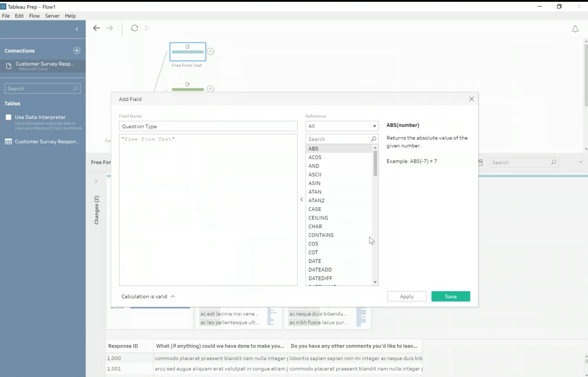Click the Field Name input showing Question Type
The height and width of the screenshot is (377, 588).
tap(208, 126)
